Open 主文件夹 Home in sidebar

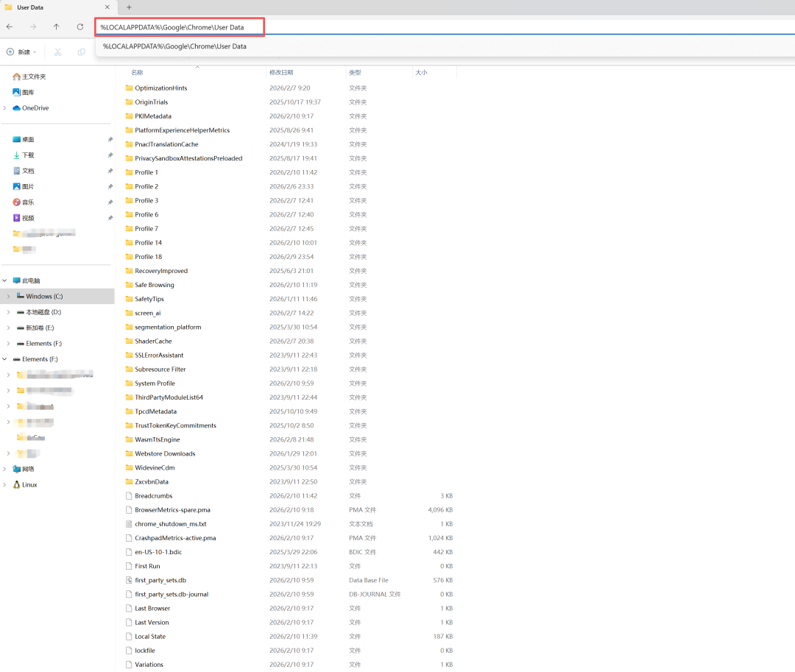29,77
